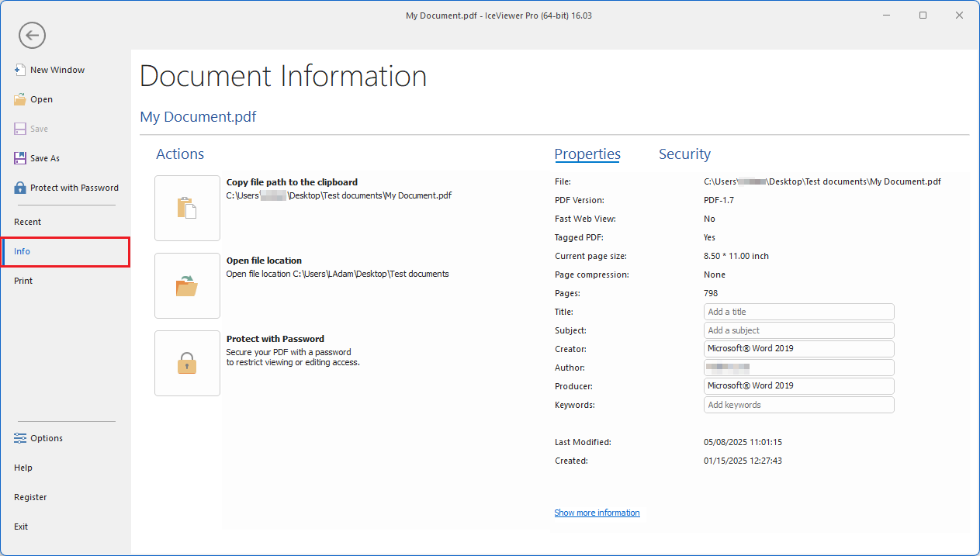Click the Actions section heading
980x556 pixels.
click(180, 154)
